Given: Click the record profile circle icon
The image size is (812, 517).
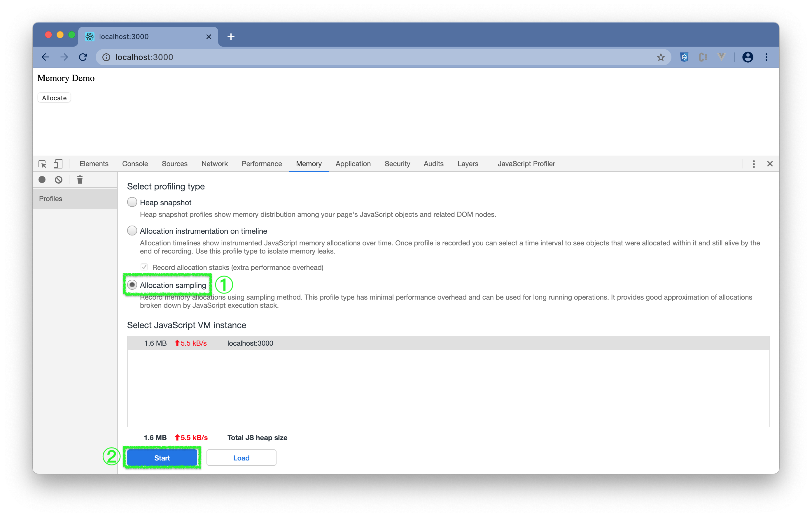Looking at the screenshot, I should pos(42,180).
